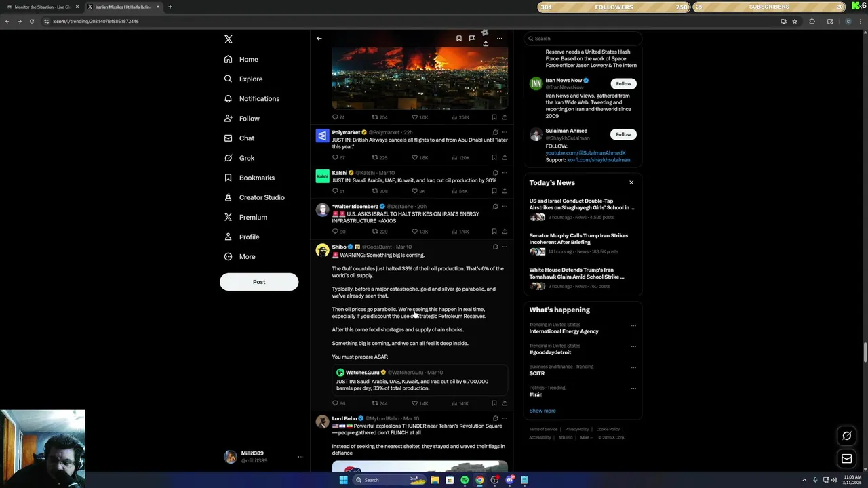
Task: Open the floating Grok button
Action: pyautogui.click(x=846, y=436)
